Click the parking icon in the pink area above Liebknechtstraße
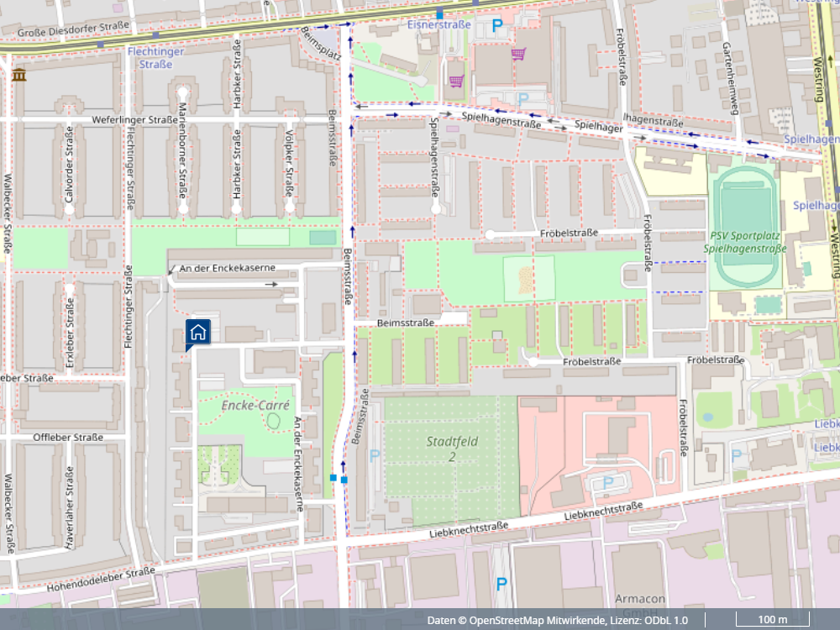The height and width of the screenshot is (630, 840). 609,483
